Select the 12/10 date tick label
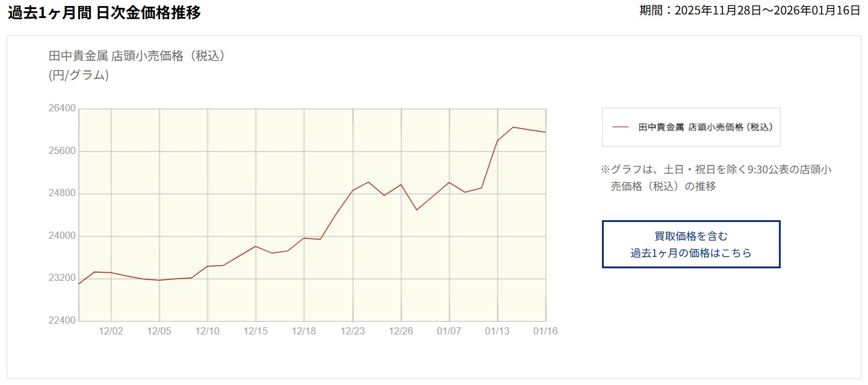Screen dimensions: 868x385 click(x=208, y=331)
